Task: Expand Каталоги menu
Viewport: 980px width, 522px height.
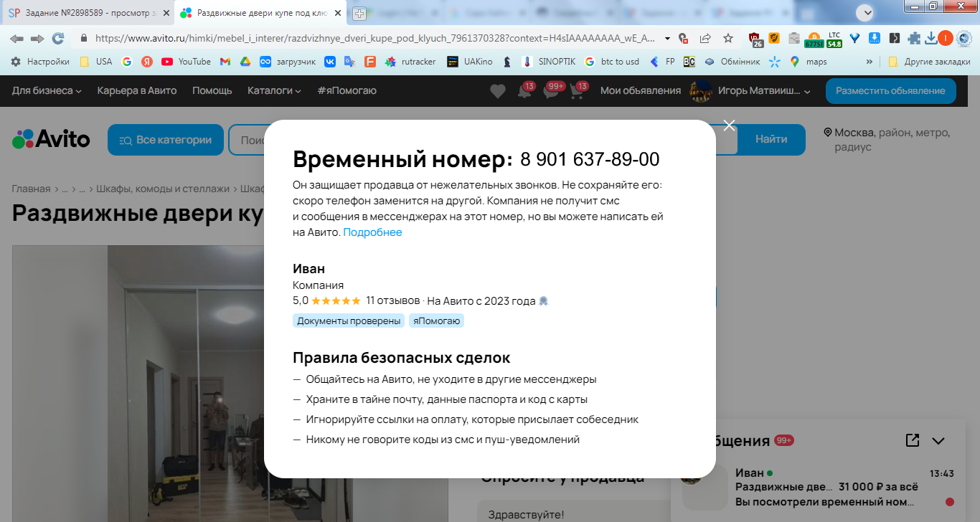Action: [274, 90]
